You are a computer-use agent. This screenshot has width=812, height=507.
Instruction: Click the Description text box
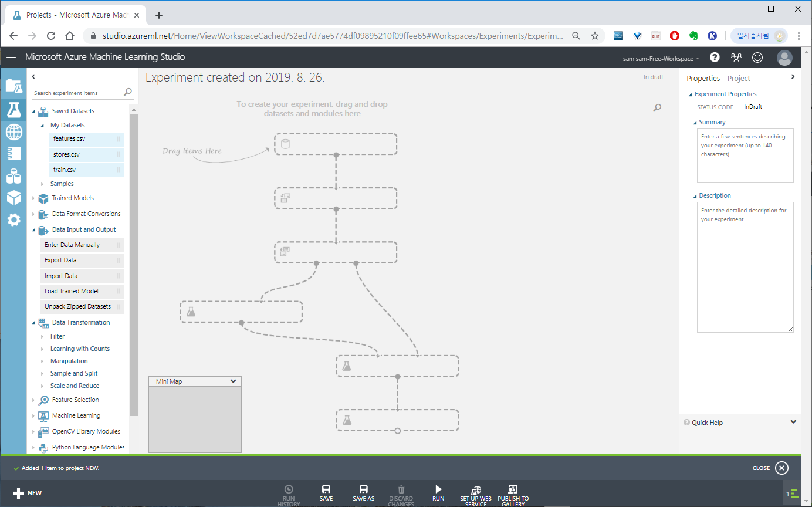[745, 268]
